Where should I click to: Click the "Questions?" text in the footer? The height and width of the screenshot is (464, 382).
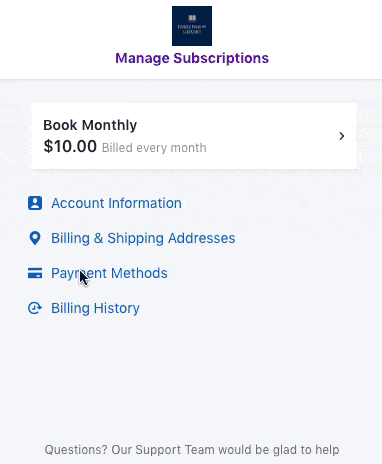click(76, 450)
